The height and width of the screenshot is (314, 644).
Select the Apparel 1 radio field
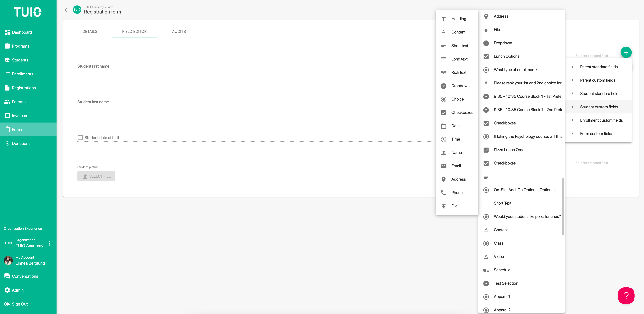[x=502, y=296]
